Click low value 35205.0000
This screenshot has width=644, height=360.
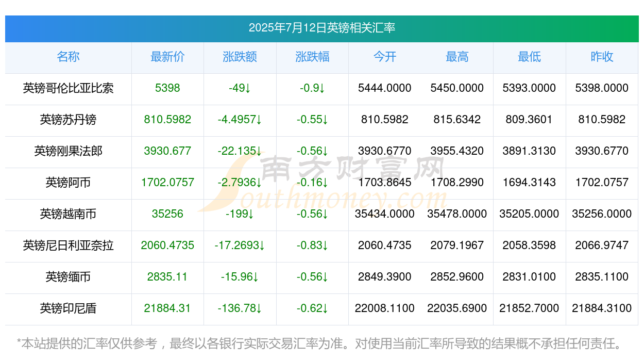tap(530, 214)
